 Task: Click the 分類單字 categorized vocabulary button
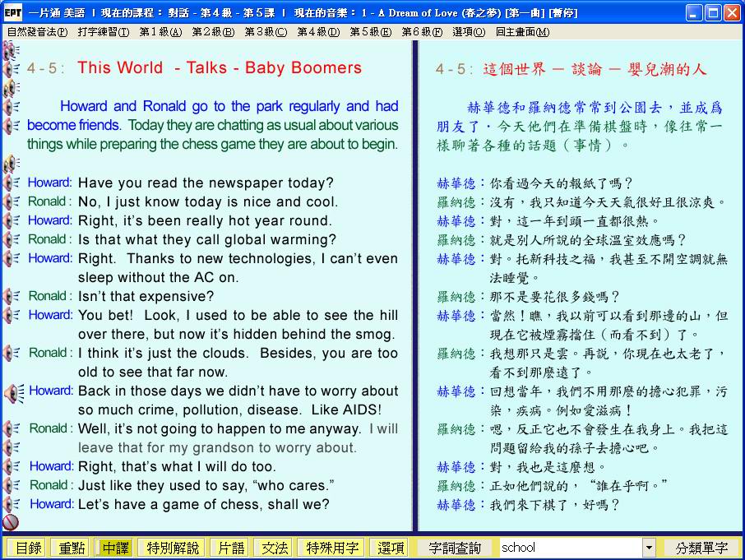[x=701, y=548]
